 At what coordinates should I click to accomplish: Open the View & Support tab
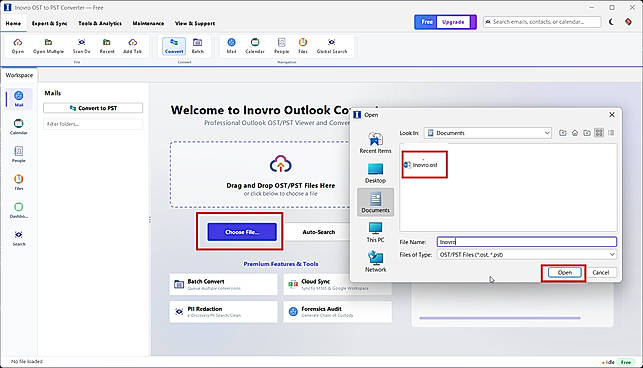pyautogui.click(x=195, y=23)
